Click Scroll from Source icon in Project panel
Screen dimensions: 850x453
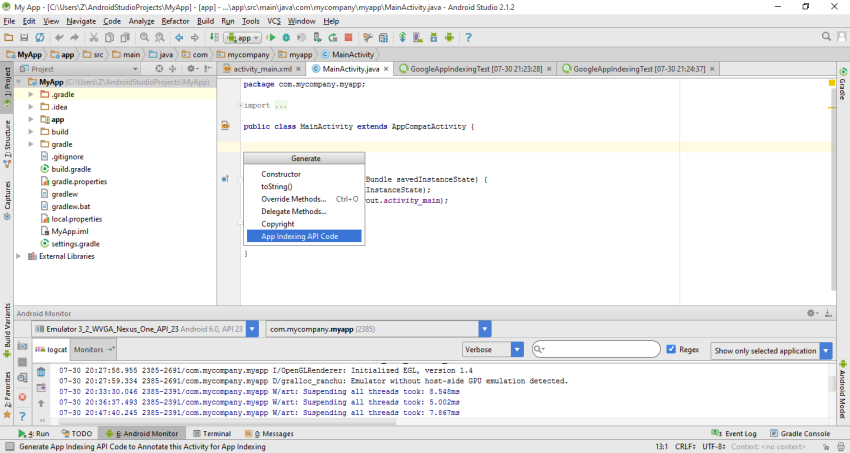[159, 69]
